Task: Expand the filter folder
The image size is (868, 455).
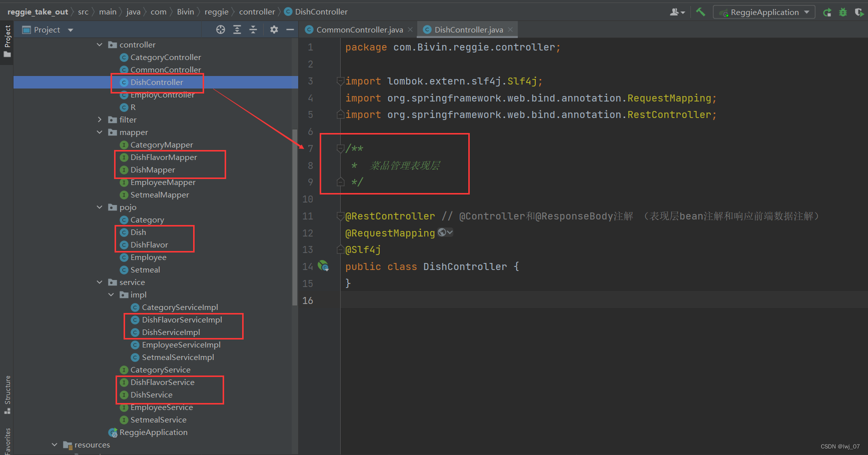Action: click(100, 119)
